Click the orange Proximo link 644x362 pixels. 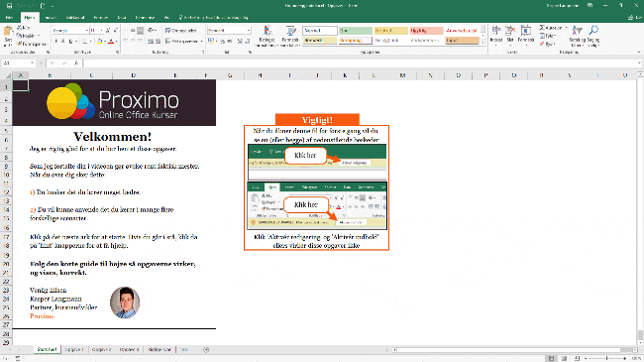(x=42, y=316)
